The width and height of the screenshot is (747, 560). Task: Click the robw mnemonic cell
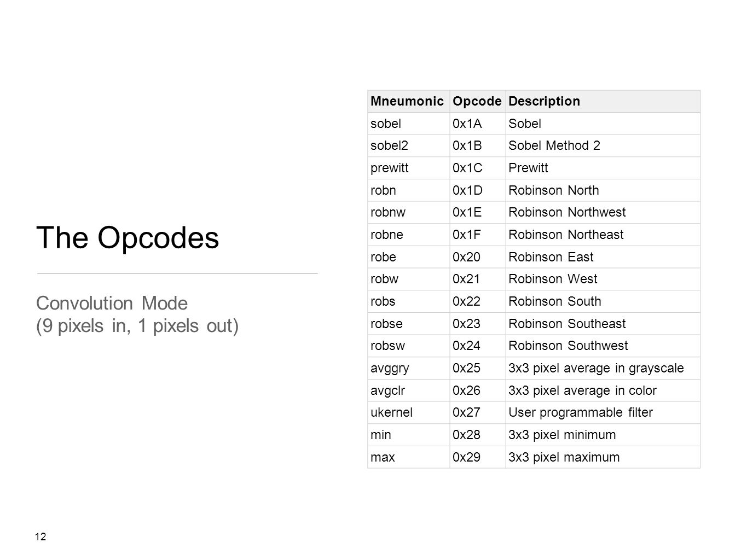pos(409,279)
